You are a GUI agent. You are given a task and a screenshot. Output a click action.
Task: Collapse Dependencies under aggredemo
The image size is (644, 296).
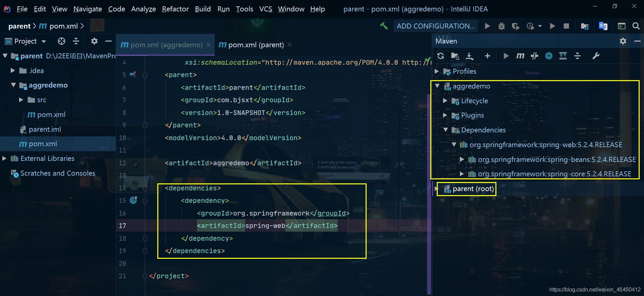pyautogui.click(x=445, y=130)
